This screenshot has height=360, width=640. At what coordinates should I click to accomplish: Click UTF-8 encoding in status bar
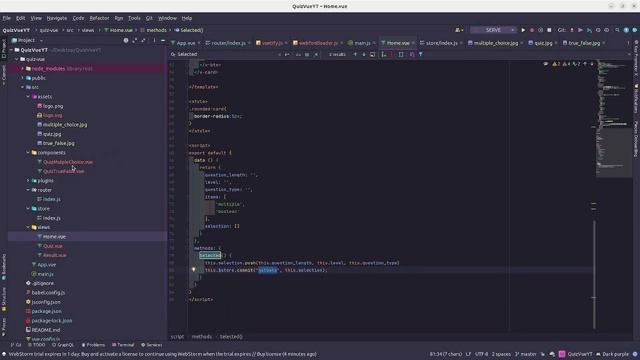pyautogui.click(x=481, y=354)
